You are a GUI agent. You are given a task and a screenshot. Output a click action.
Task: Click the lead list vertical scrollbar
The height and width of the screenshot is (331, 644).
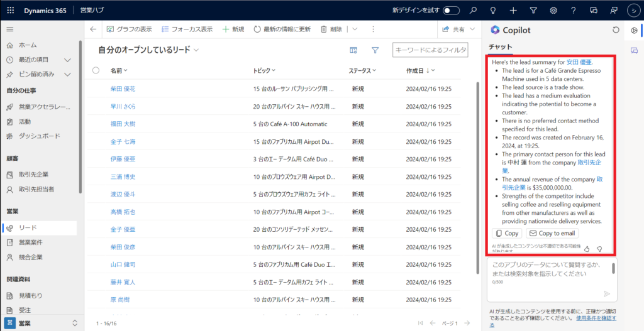click(477, 176)
